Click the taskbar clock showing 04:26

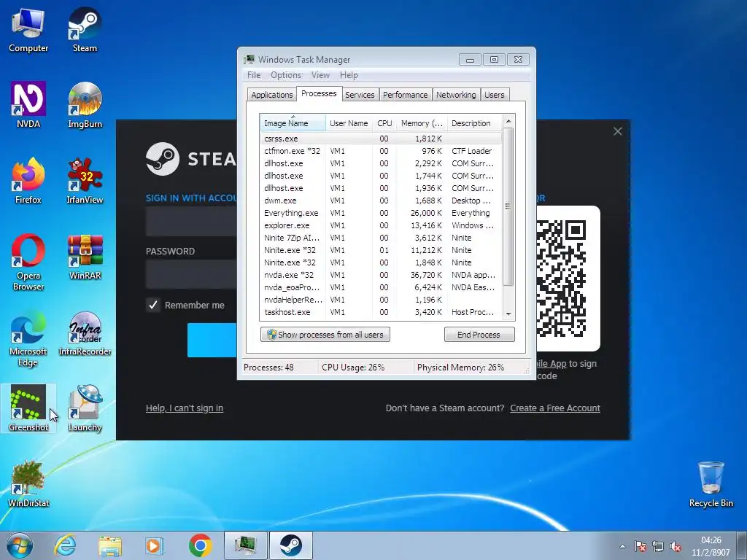[x=711, y=546]
